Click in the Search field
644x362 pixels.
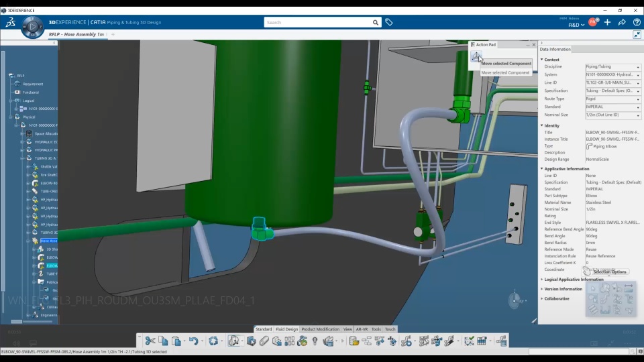pos(318,23)
